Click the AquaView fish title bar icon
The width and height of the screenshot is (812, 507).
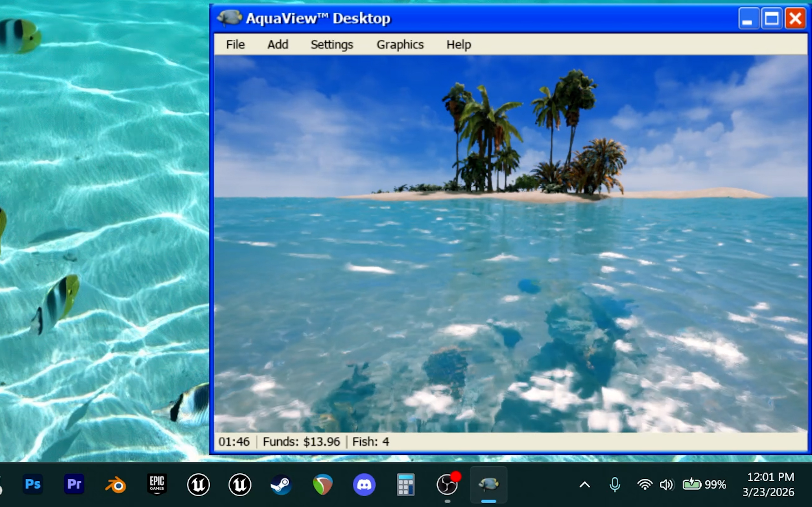pos(230,17)
